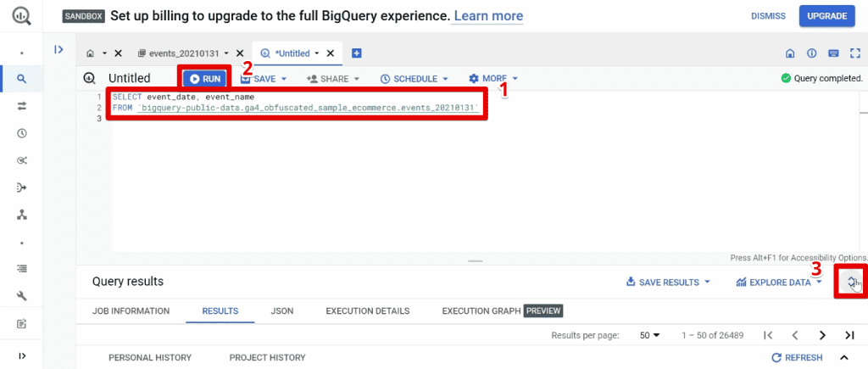This screenshot has height=369, width=868.
Task: Go to first results page
Action: coord(768,335)
